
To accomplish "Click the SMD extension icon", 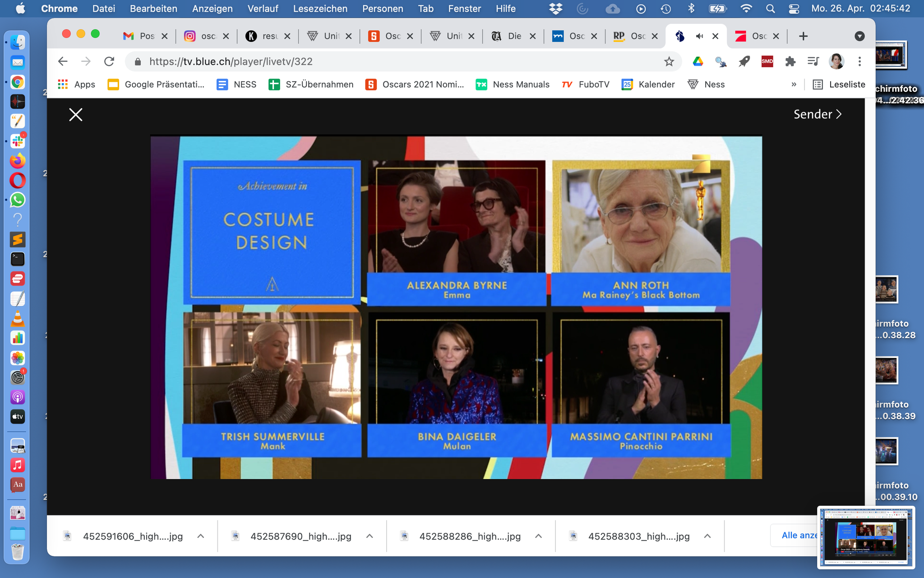I will [x=767, y=62].
